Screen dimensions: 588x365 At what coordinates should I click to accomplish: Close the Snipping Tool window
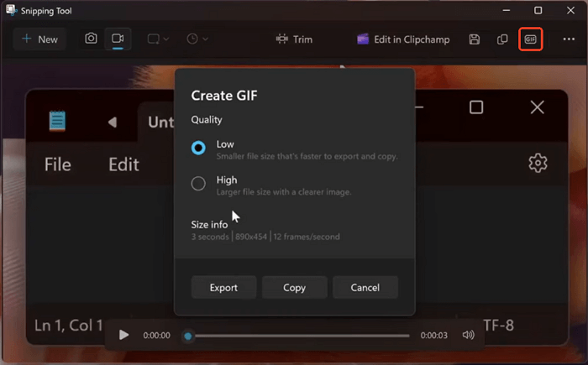(x=570, y=11)
